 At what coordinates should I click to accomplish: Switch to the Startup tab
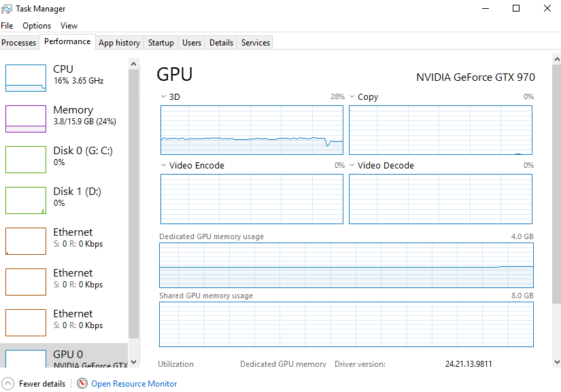coord(161,43)
